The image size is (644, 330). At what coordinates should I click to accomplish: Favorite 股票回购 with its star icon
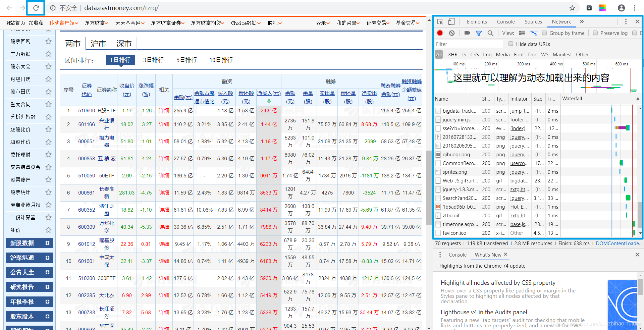[x=49, y=41]
